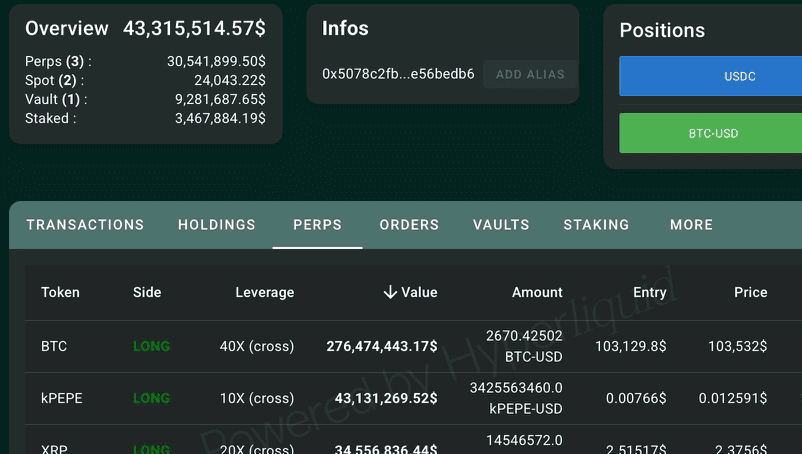Sort by the Leverage column header
The height and width of the screenshot is (454, 802).
(264, 292)
